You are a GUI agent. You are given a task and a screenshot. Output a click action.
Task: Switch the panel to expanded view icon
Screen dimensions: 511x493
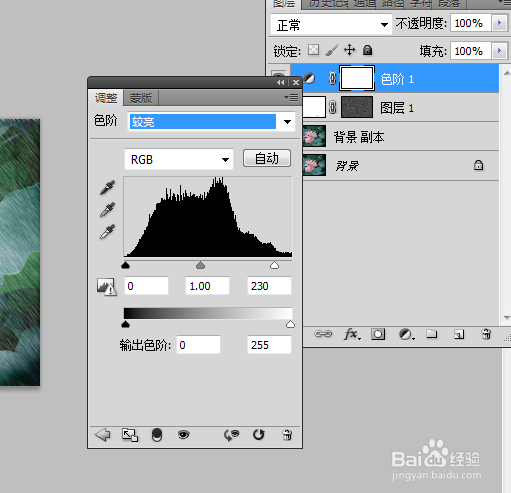click(130, 435)
